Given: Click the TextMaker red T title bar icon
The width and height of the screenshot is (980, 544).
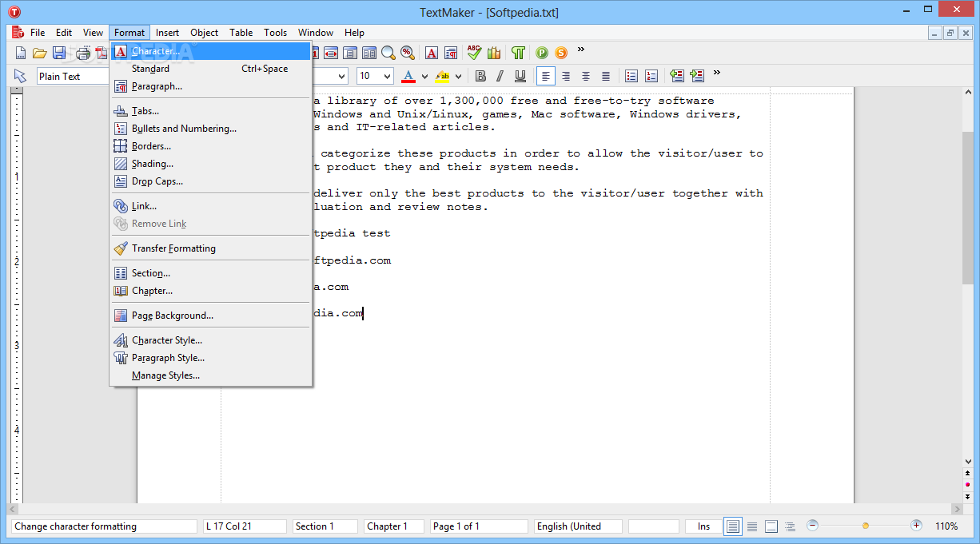Looking at the screenshot, I should pyautogui.click(x=14, y=12).
